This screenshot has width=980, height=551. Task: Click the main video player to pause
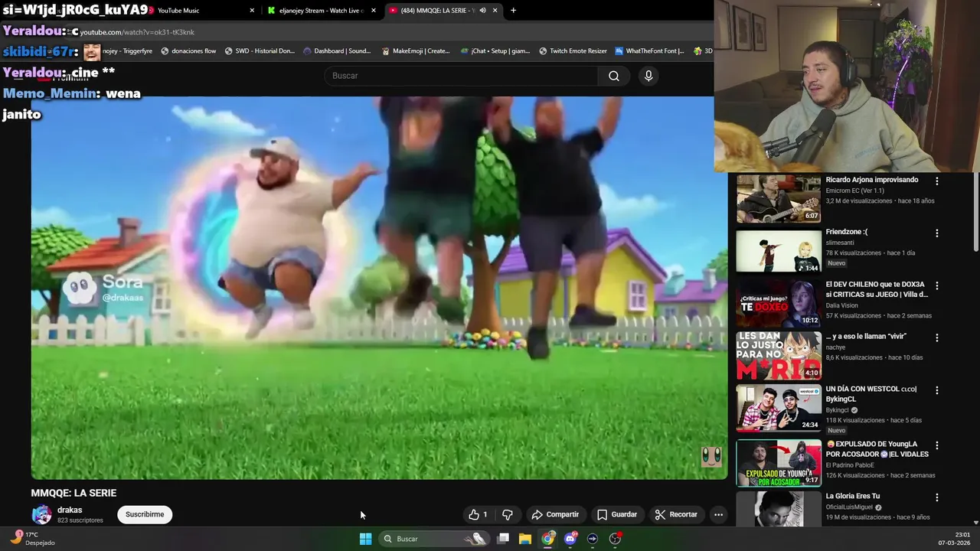click(x=379, y=288)
